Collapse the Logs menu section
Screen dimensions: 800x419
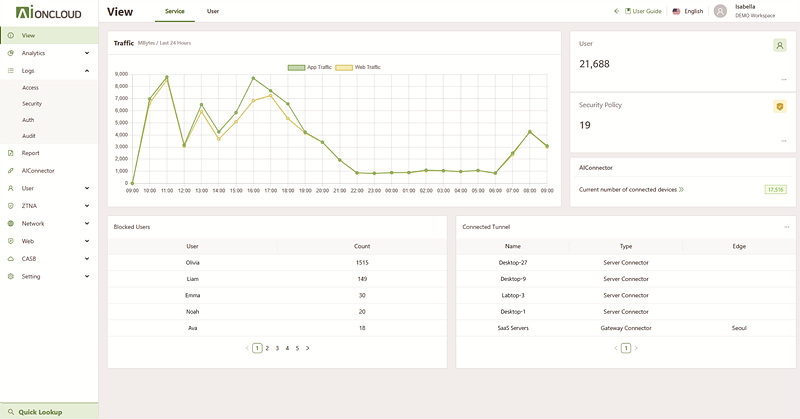(x=86, y=71)
